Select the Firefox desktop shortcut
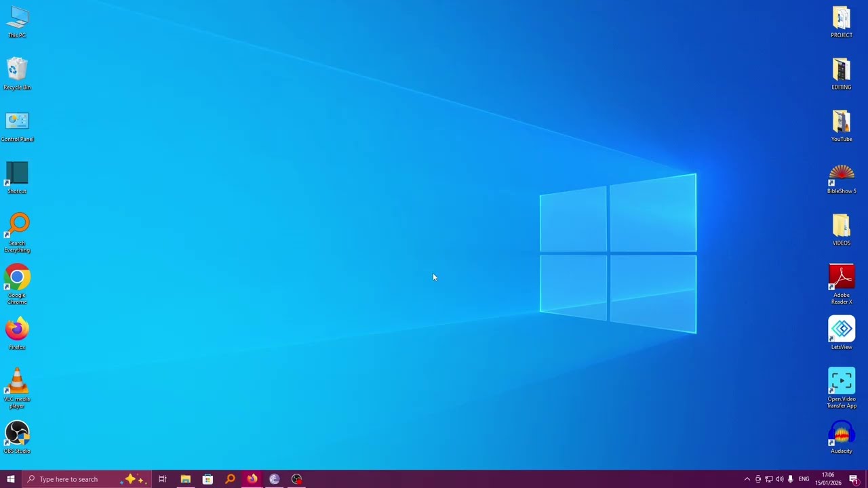 tap(17, 334)
